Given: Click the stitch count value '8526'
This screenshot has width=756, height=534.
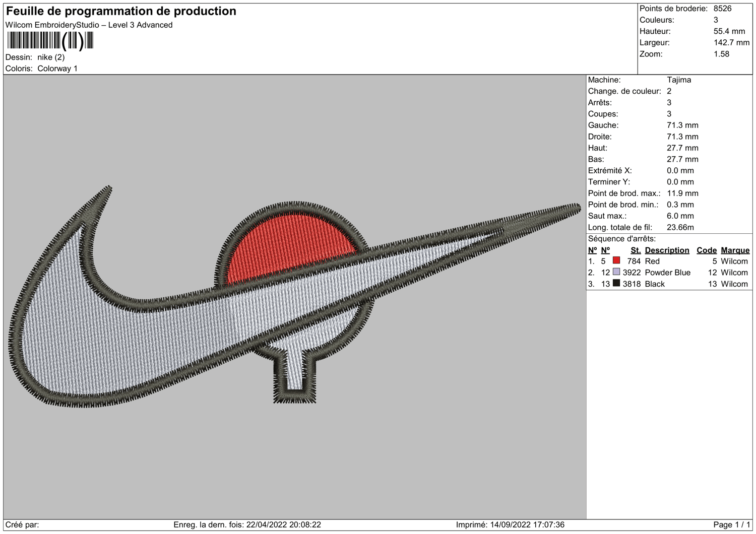Looking at the screenshot, I should pyautogui.click(x=723, y=9).
